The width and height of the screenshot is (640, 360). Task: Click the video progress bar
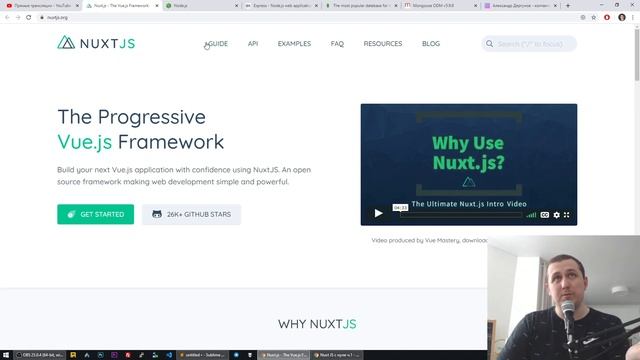pos(461,215)
